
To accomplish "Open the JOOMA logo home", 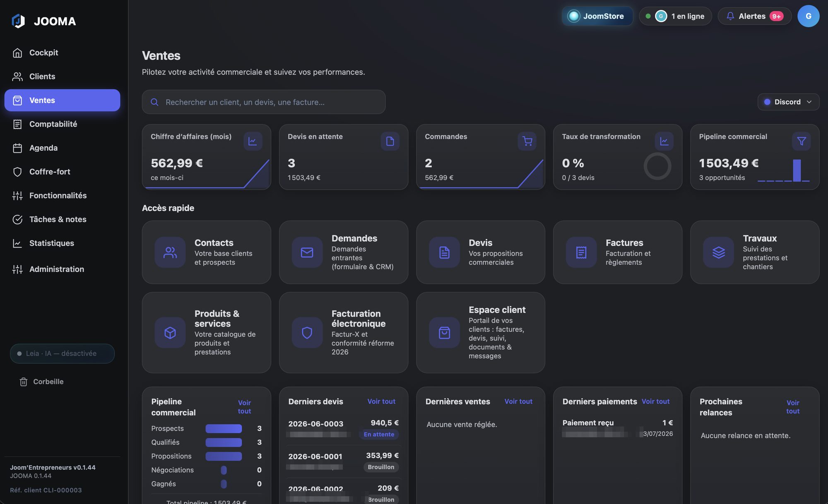I will point(43,21).
